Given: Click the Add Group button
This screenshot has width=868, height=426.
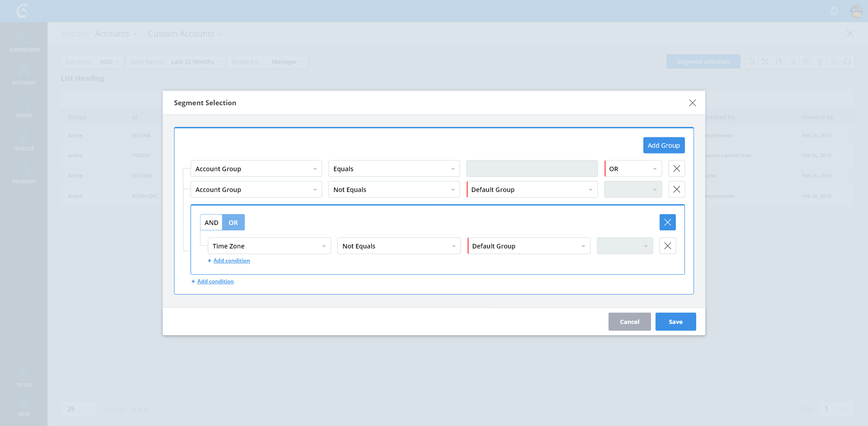Looking at the screenshot, I should (664, 145).
